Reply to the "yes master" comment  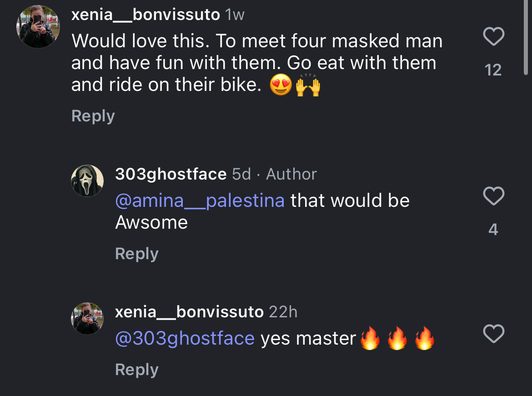136,370
